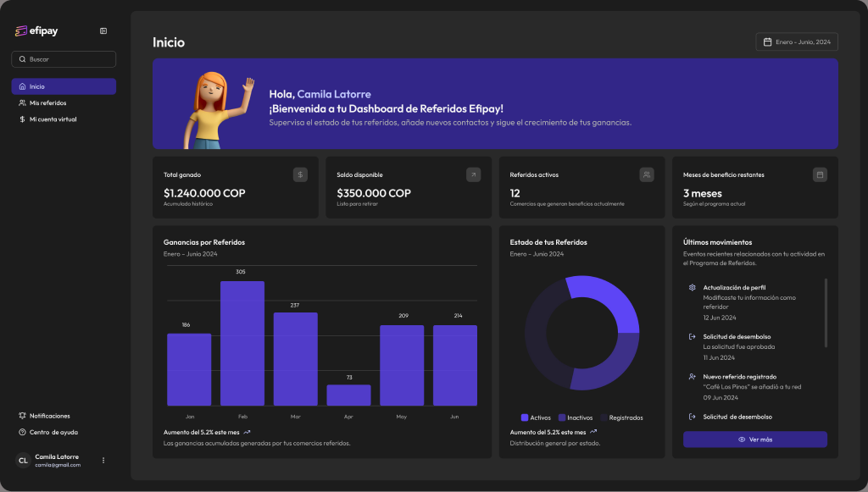Click the May bar labeled 209
The image size is (868, 492).
click(402, 366)
